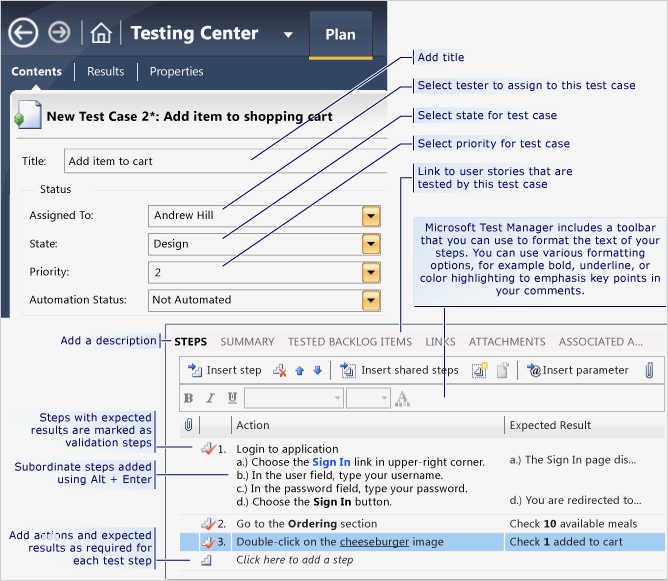Click the paperclip icon in the steps toolbar
The image size is (668, 581).
(649, 370)
